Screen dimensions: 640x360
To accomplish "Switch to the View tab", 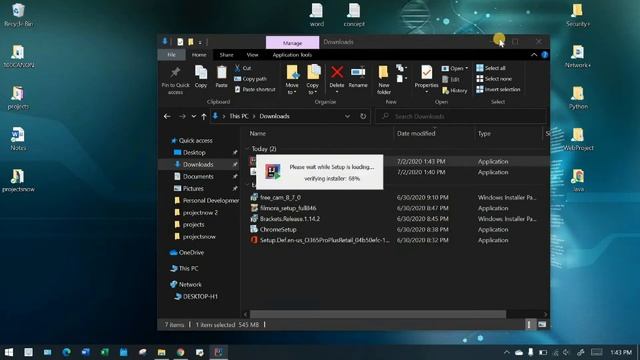I will click(x=252, y=55).
